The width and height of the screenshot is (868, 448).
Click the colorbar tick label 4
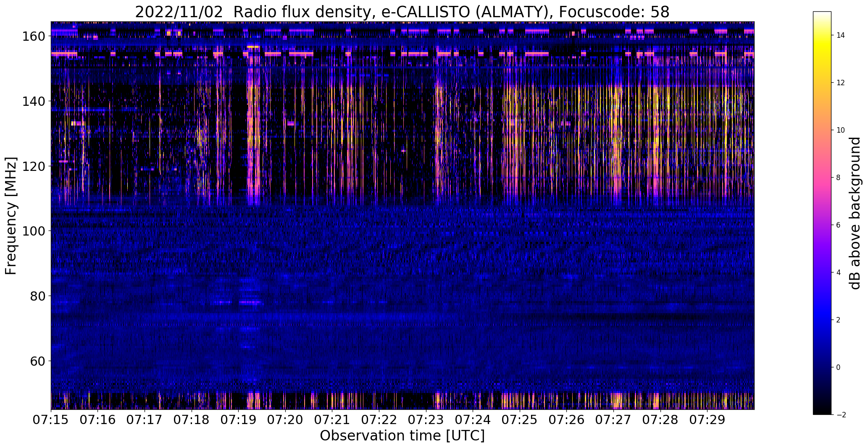838,272
